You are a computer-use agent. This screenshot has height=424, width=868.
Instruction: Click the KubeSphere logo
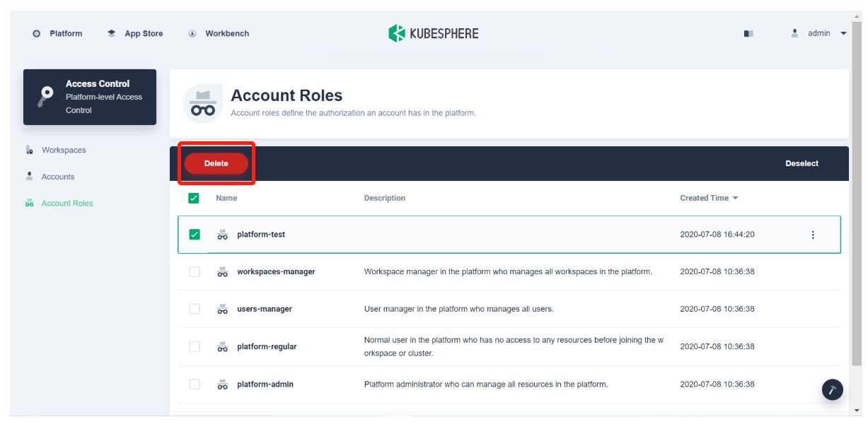tap(434, 33)
